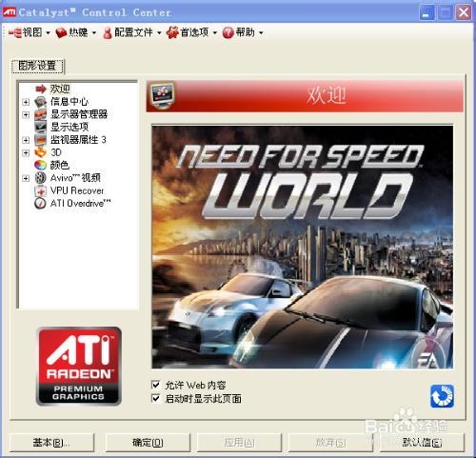
Task: Expand the 监视器属性 3 tree node
Action: click(26, 140)
